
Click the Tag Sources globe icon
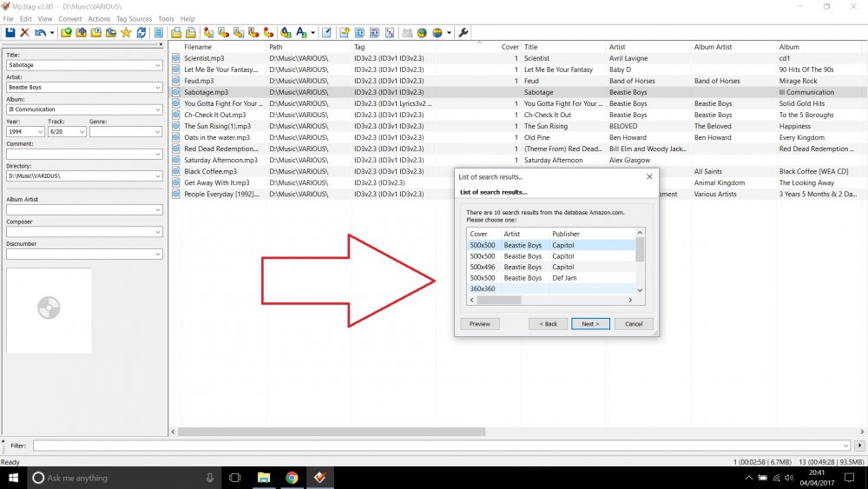pos(437,33)
